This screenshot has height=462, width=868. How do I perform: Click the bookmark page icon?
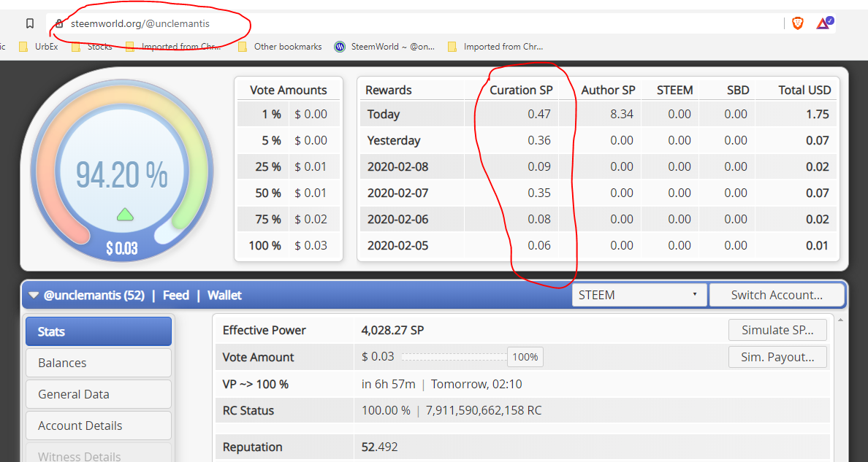tap(30, 23)
